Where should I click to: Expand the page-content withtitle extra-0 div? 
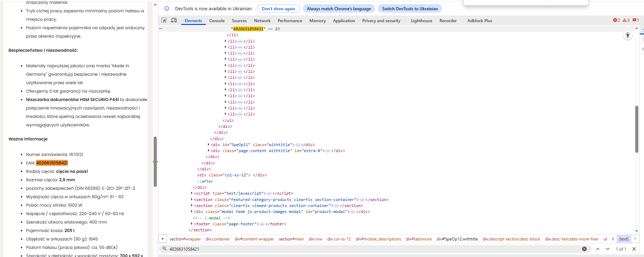209,151
